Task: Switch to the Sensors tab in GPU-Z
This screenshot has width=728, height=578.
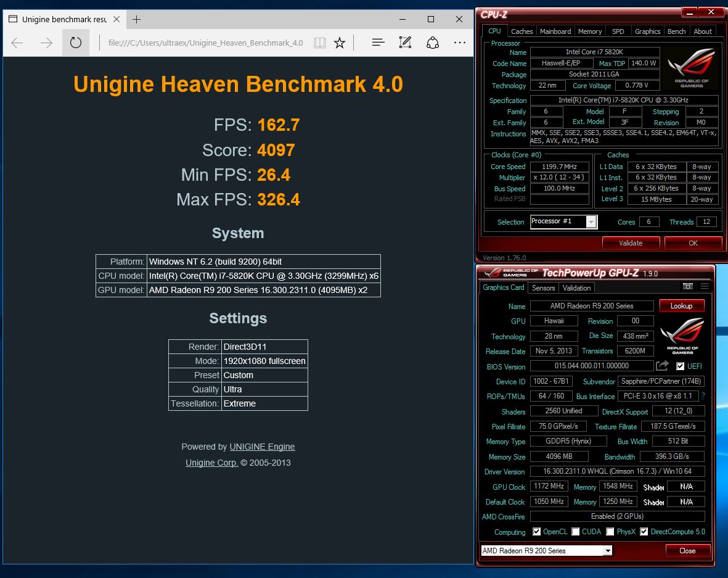Action: pos(543,287)
